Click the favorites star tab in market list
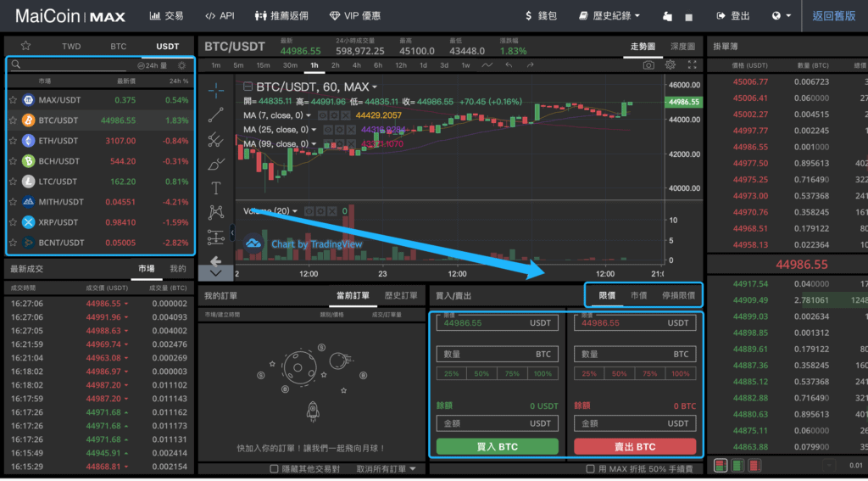868x481 pixels. click(x=25, y=46)
